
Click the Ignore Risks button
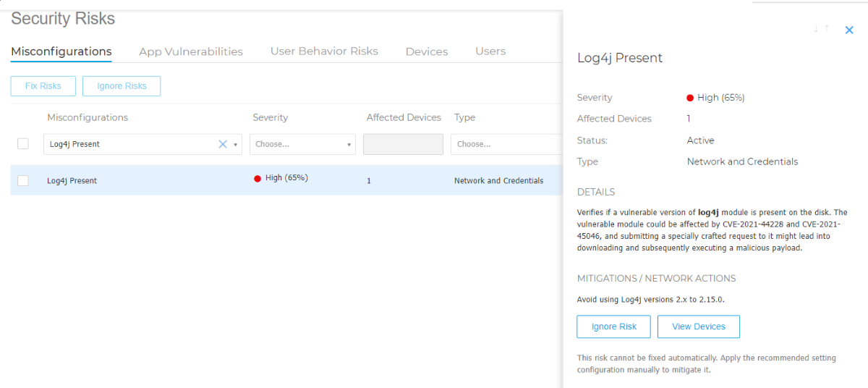[122, 85]
